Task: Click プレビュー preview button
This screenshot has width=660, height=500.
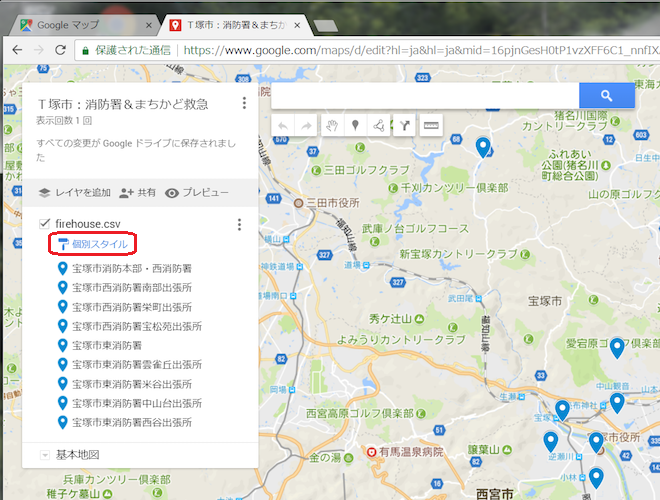Action: [197, 193]
